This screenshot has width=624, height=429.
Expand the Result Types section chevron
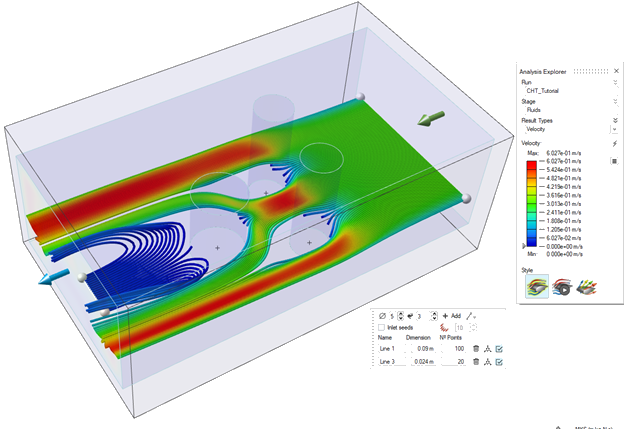tap(614, 119)
